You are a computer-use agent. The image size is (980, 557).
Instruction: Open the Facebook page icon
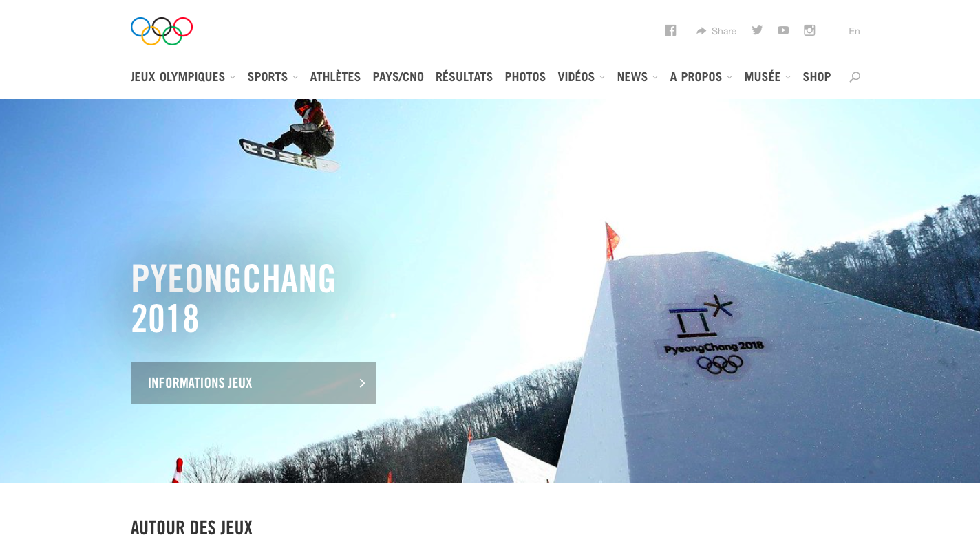[x=670, y=30]
